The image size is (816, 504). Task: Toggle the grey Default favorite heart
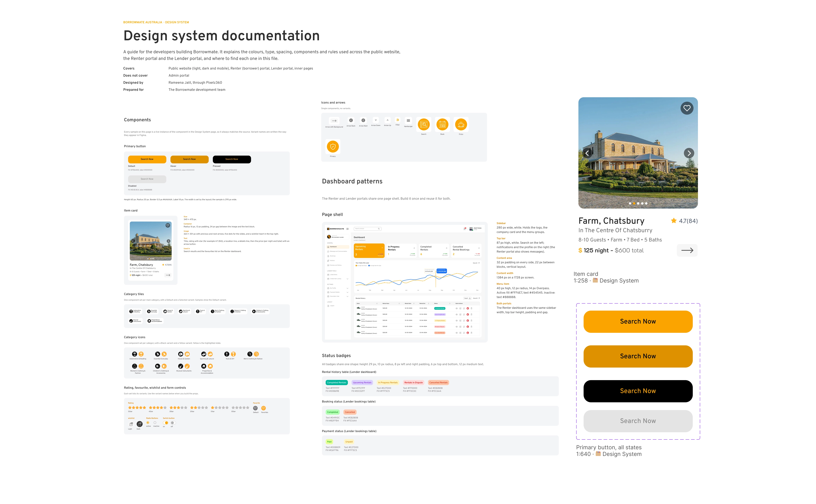point(255,408)
